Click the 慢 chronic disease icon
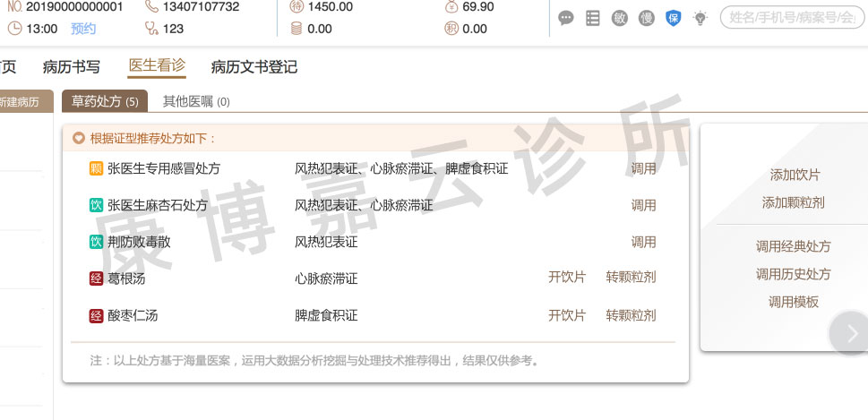This screenshot has height=420, width=868. coord(647,18)
